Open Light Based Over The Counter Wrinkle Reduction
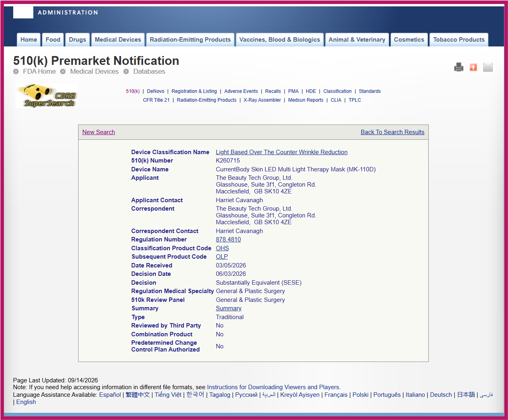This screenshot has width=508, height=420. (282, 152)
